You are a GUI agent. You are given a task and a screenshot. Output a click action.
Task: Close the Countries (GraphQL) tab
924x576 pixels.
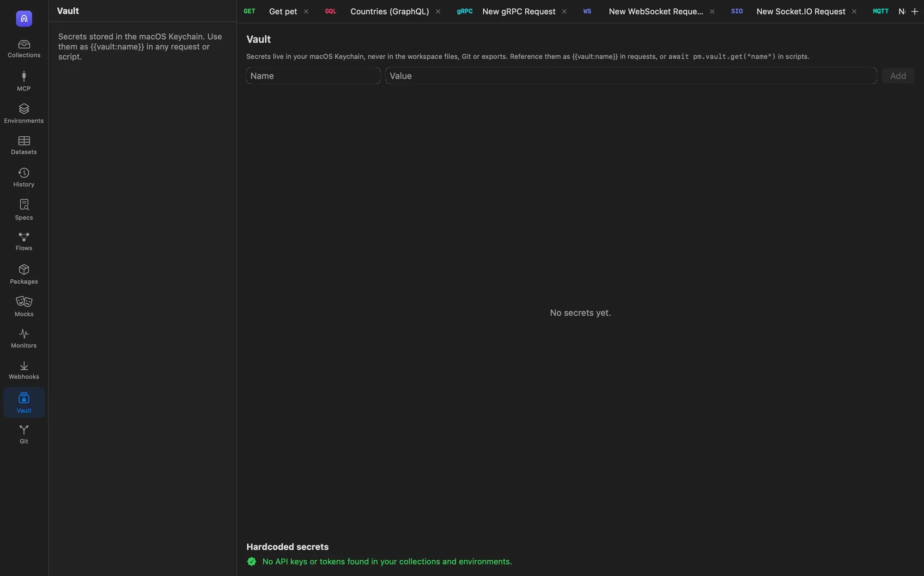tap(438, 12)
